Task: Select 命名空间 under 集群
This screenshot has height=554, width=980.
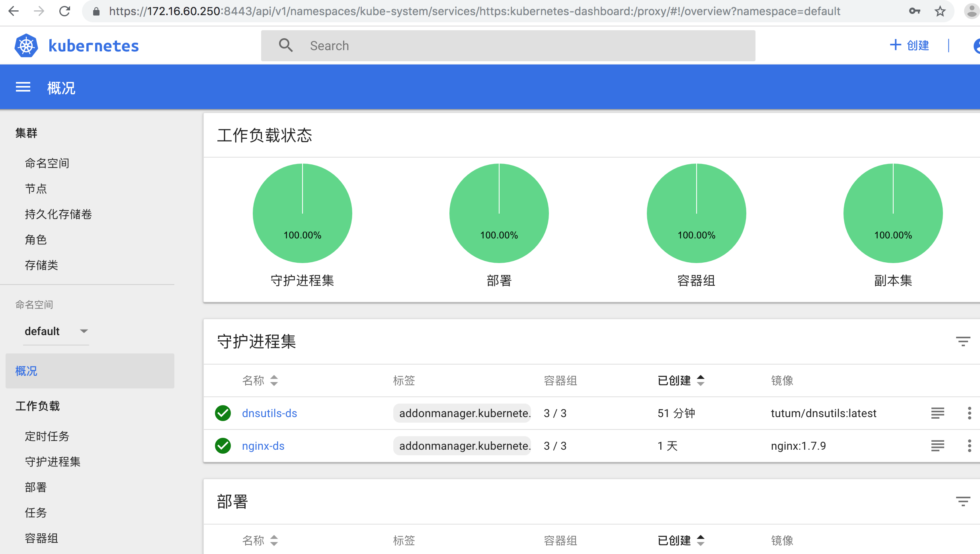Action: [x=47, y=163]
